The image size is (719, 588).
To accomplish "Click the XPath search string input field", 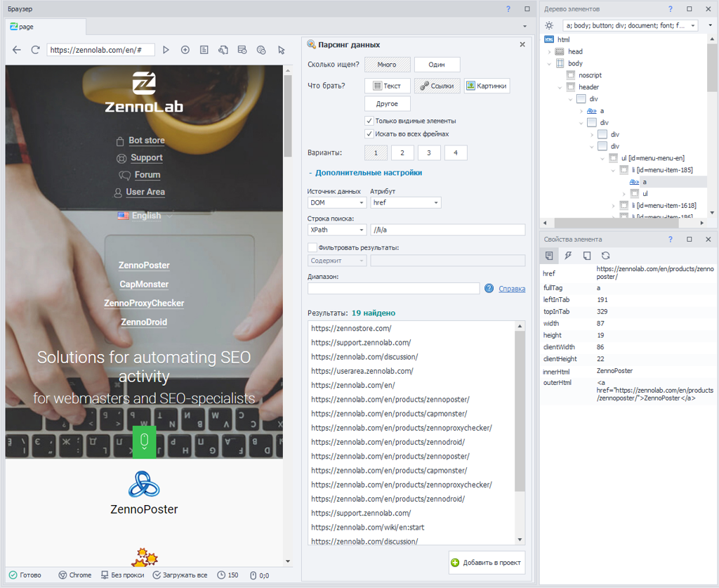I will [447, 230].
